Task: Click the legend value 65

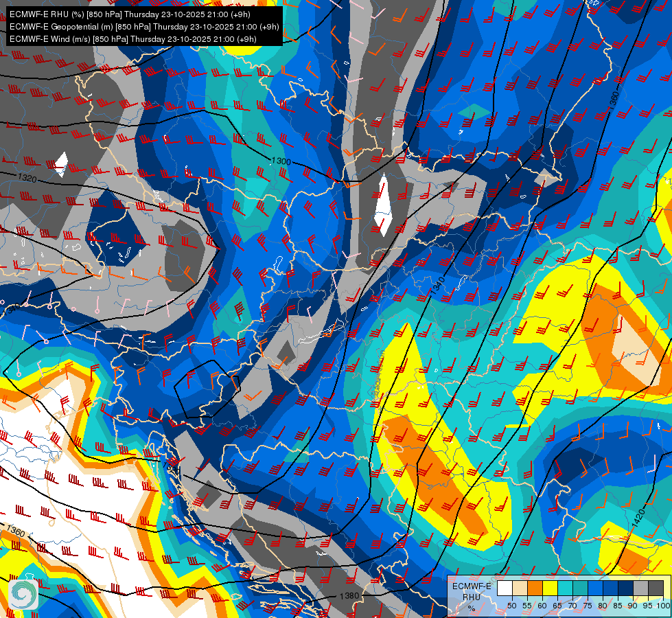Action: (557, 606)
